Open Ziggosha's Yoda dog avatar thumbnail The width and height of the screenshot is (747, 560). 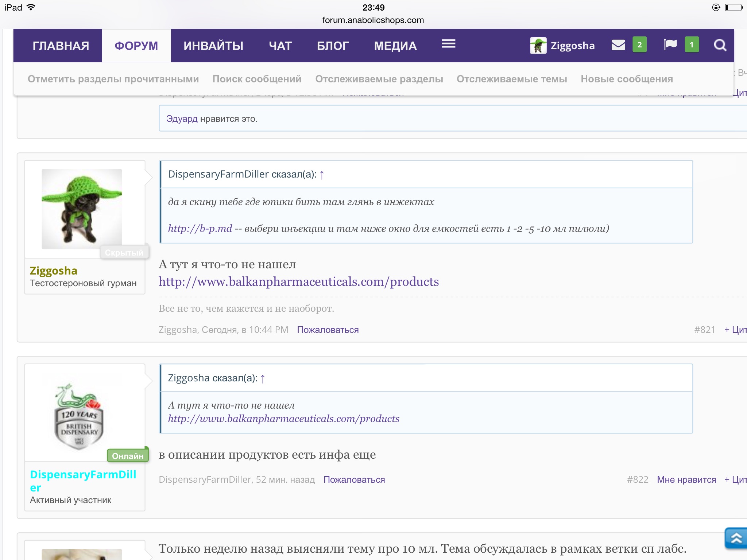click(x=82, y=209)
